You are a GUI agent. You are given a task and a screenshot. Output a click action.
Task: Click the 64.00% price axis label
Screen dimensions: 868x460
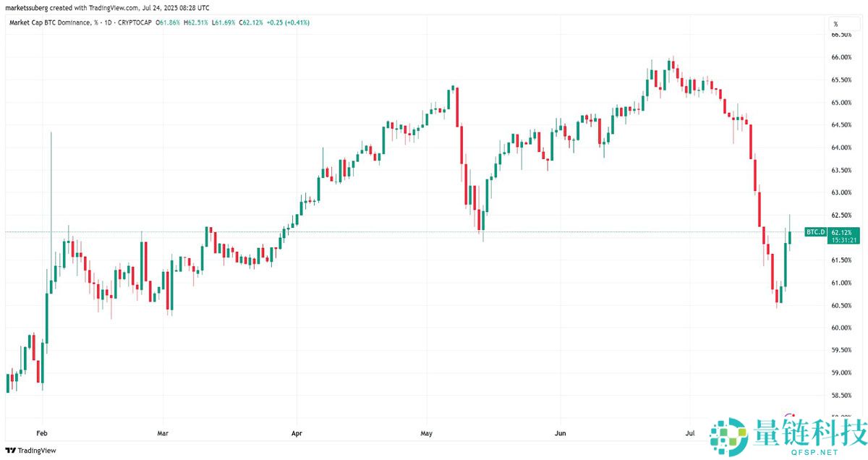pos(841,148)
